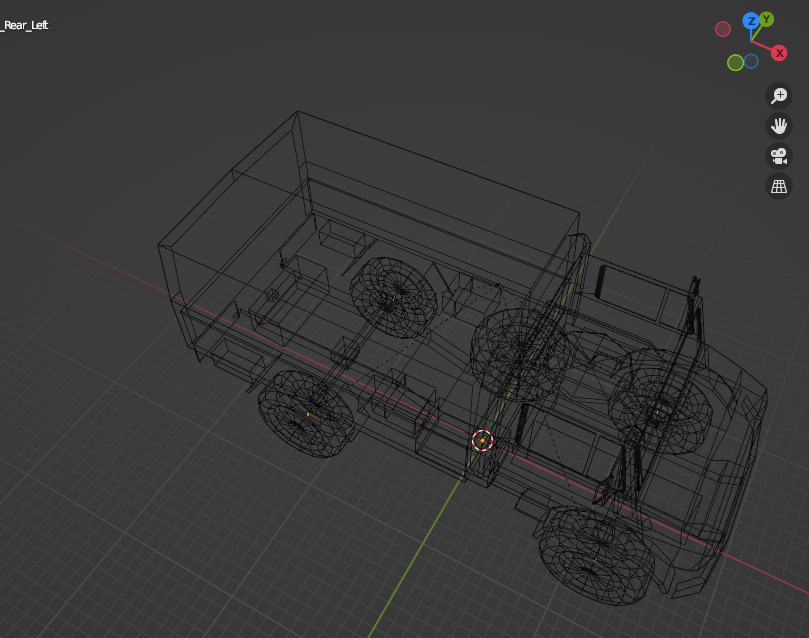Toggle the camera view icon
The image size is (809, 638).
[779, 156]
